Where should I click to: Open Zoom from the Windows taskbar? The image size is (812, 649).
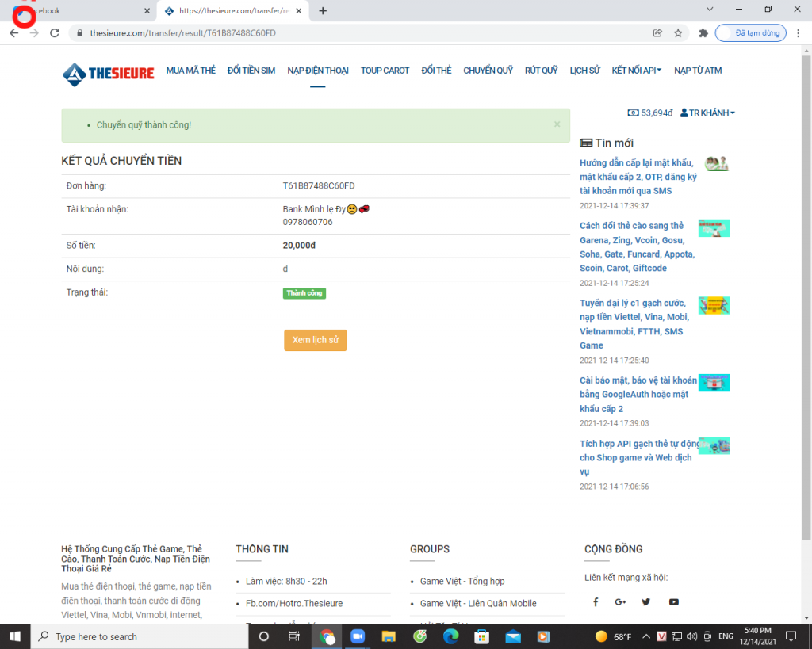pyautogui.click(x=357, y=636)
